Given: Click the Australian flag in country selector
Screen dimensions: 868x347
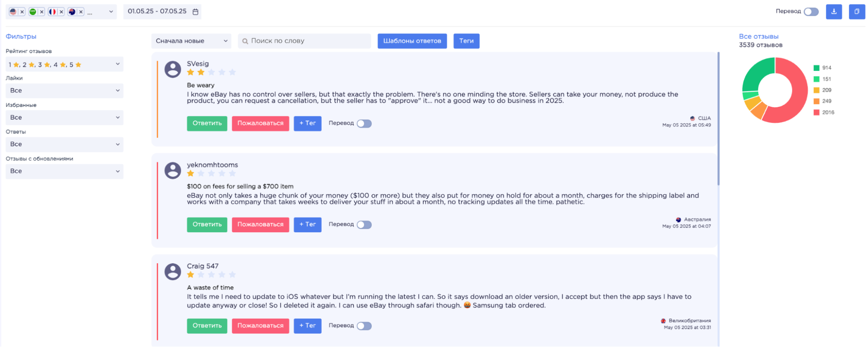Looking at the screenshot, I should [72, 12].
